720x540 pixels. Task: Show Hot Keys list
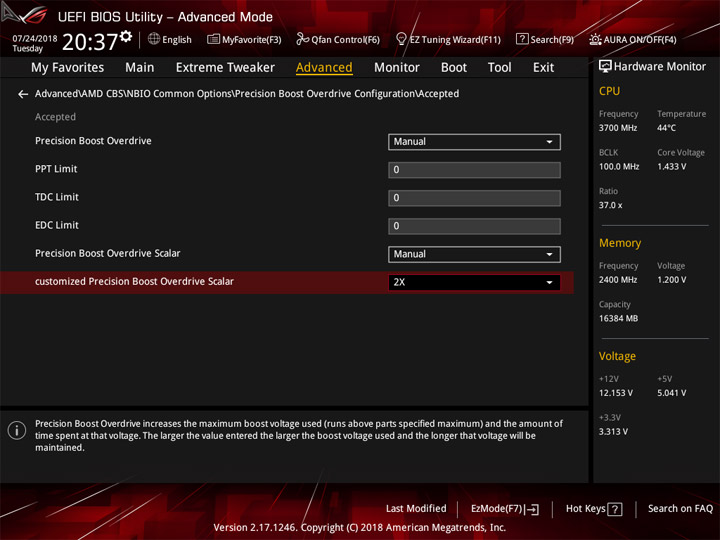[x=594, y=509]
